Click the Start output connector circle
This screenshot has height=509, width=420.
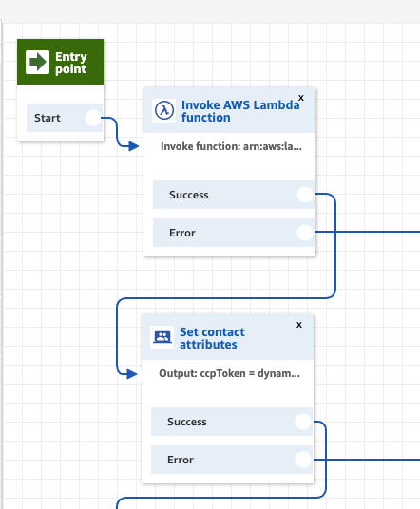(93, 118)
